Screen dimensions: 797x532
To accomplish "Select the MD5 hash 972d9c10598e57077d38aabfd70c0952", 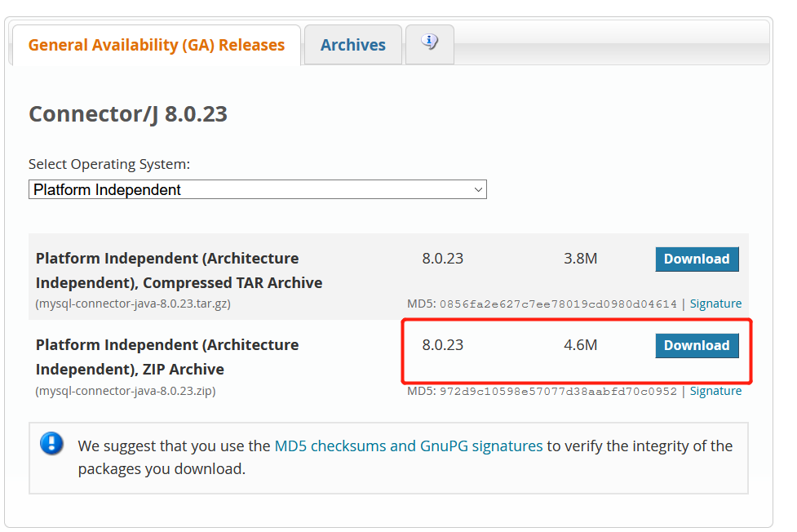I will [558, 392].
